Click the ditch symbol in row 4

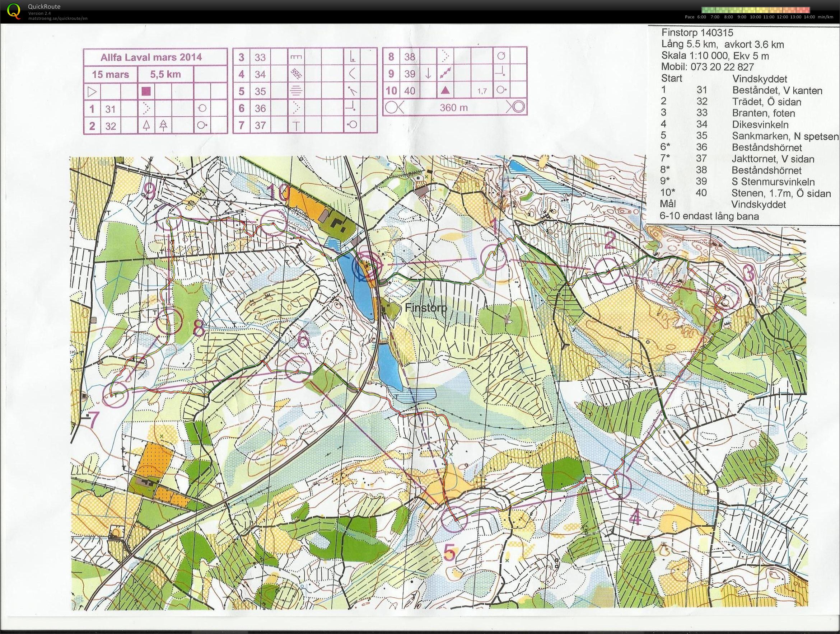click(x=295, y=74)
